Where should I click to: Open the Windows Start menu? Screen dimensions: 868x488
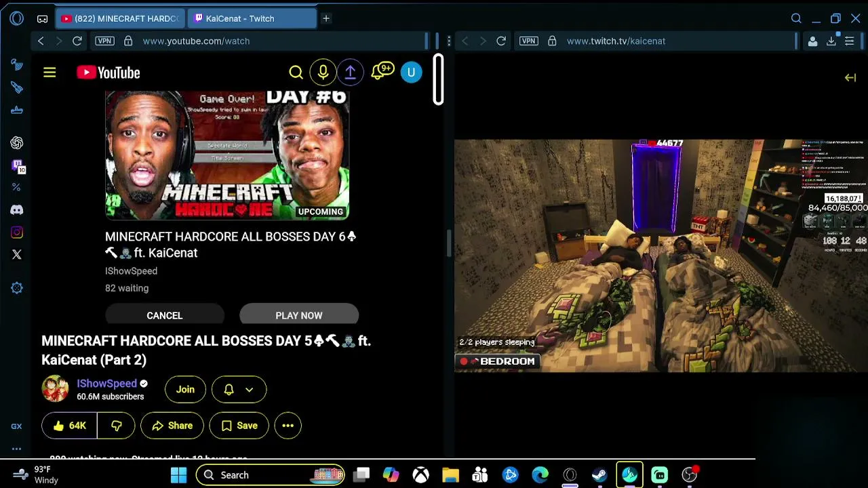click(x=178, y=475)
